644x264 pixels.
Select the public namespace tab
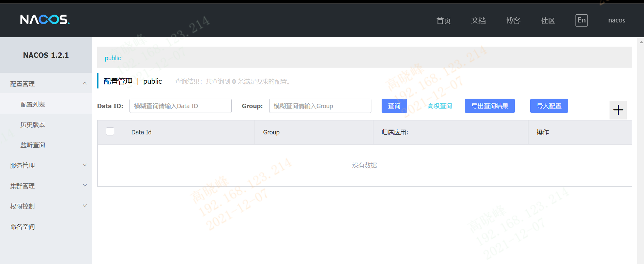[113, 58]
